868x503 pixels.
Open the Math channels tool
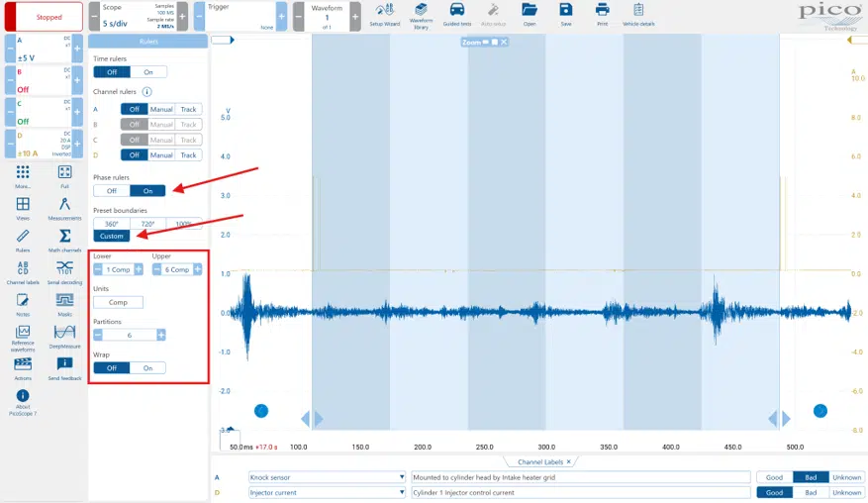click(64, 240)
